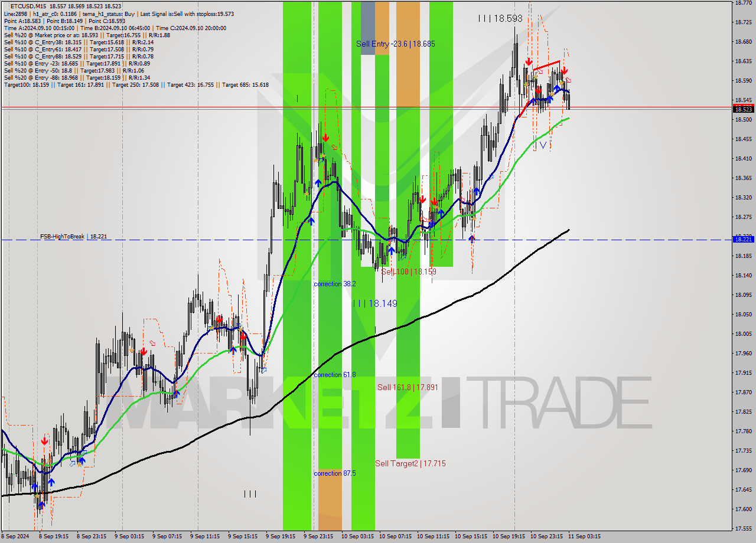Click the '10 Sep 15:15' time label
This screenshot has height=543, width=756.
471,537
